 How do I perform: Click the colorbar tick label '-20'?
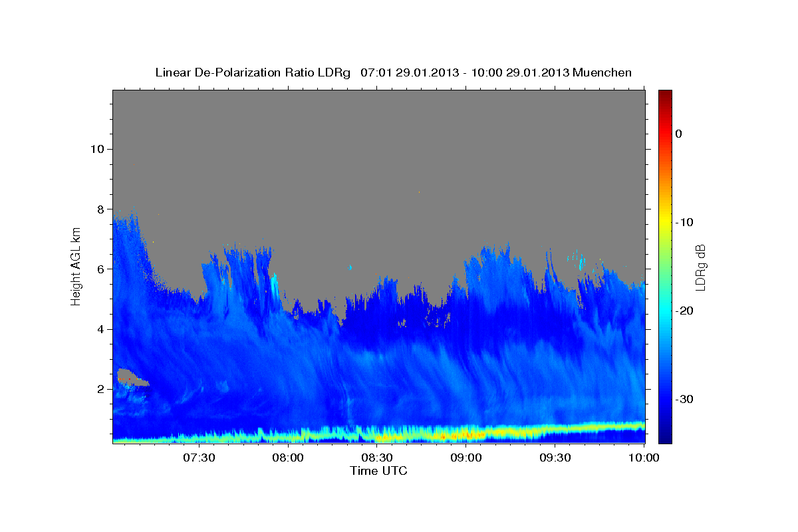tap(685, 311)
